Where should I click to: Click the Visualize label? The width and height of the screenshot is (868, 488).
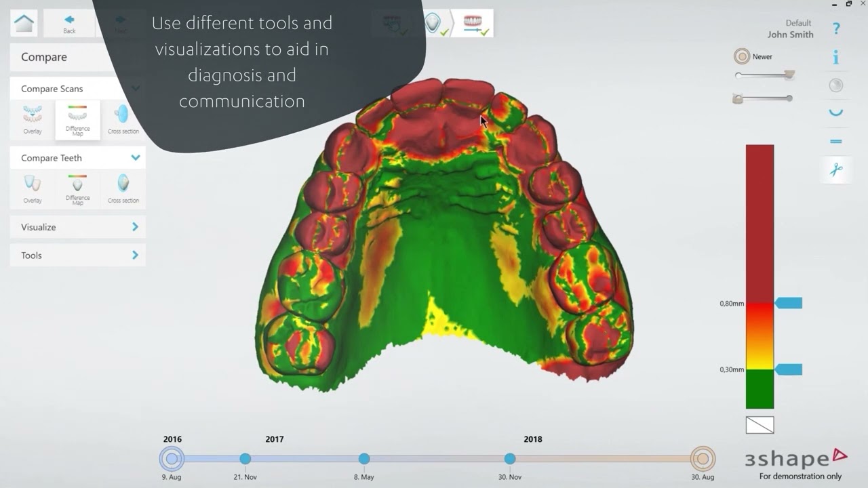click(39, 227)
